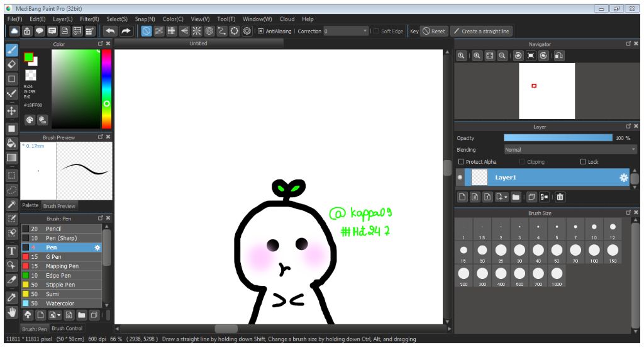
Task: Toggle the AntiAliasing checkbox
Action: click(260, 31)
